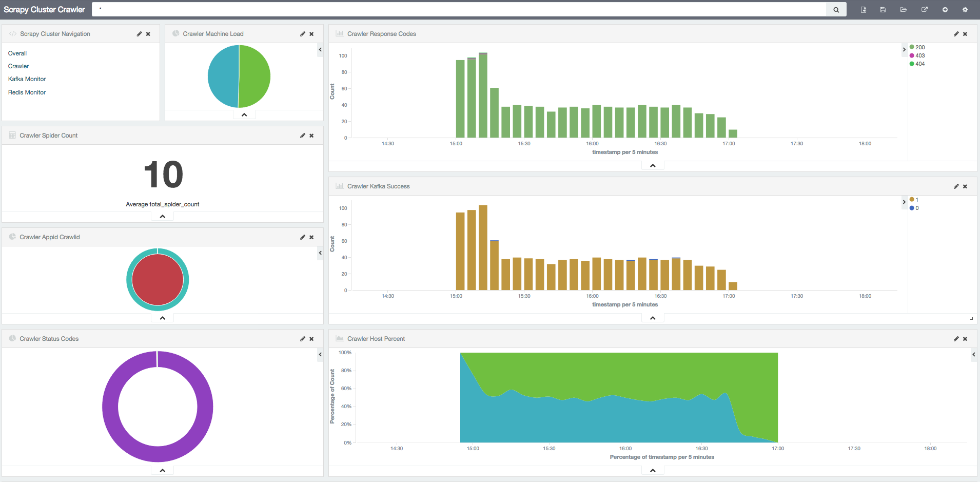
Task: Add a visualization with the plus icon
Action: click(x=945, y=10)
